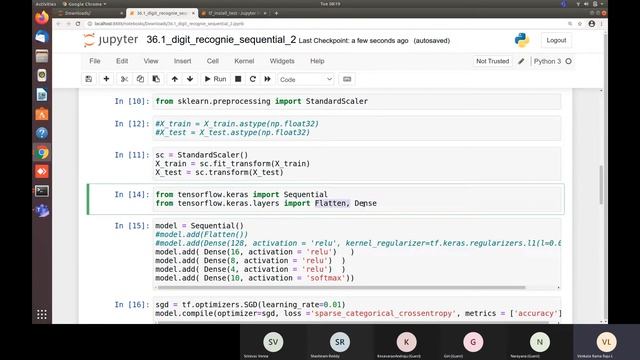This screenshot has height=360, width=640.
Task: Save notebook with the floppy disk icon
Action: [x=89, y=79]
